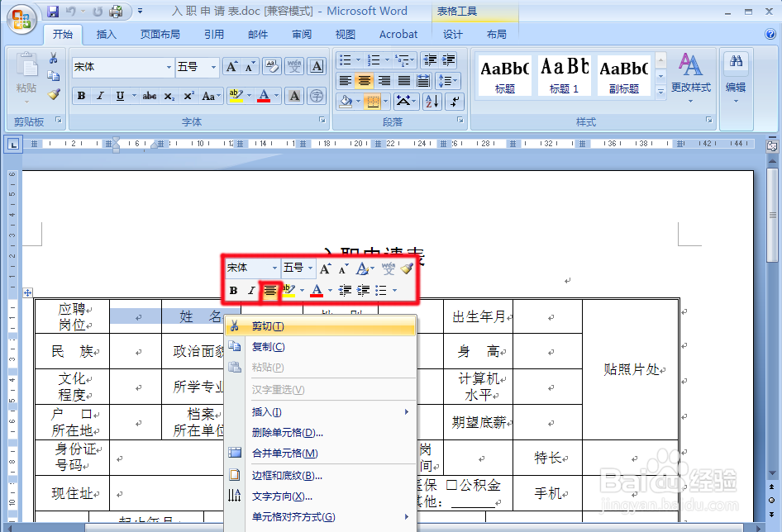
Task: Toggle Bold in the mini toolbar
Action: pos(233,290)
